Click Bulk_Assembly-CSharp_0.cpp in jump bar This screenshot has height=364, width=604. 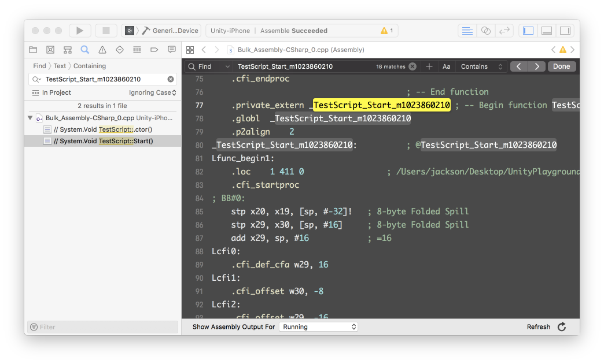296,50
